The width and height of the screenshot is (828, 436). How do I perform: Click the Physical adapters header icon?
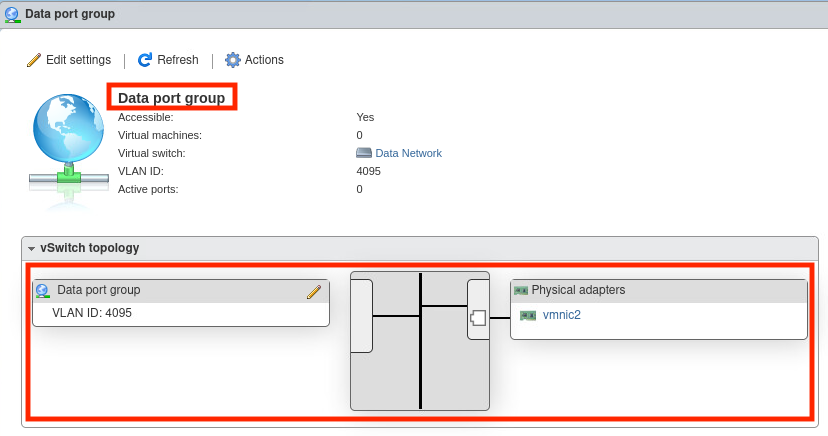[x=520, y=290]
